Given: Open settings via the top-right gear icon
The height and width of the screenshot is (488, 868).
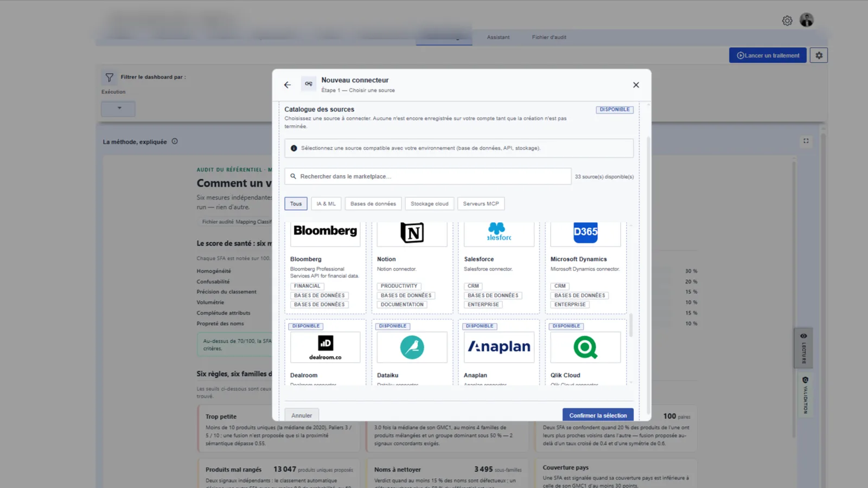Looking at the screenshot, I should click(x=787, y=21).
